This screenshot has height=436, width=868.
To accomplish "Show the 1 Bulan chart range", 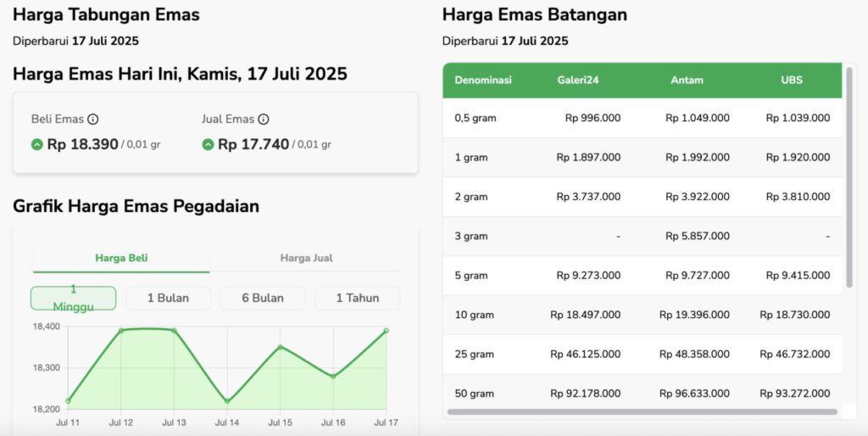I will click(x=168, y=298).
